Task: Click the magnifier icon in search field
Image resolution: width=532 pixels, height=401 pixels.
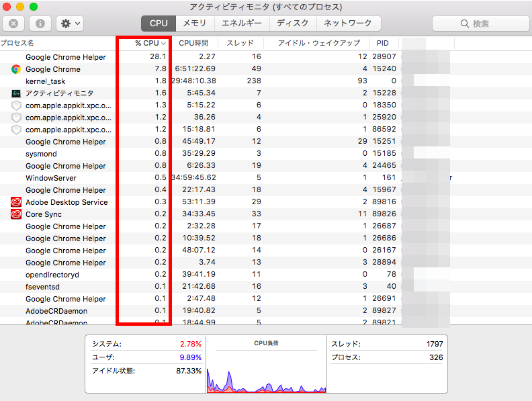Action: (x=466, y=24)
